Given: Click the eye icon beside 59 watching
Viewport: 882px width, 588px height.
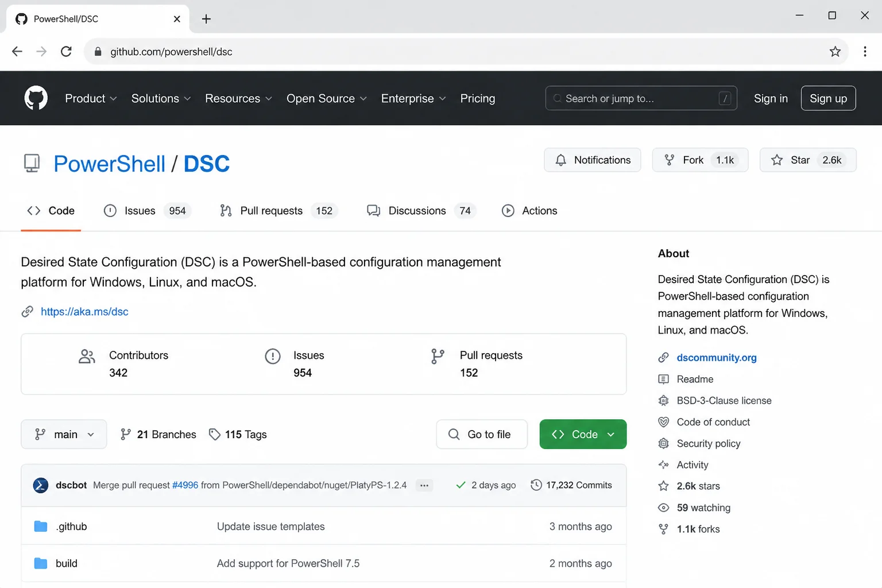Looking at the screenshot, I should click(663, 508).
